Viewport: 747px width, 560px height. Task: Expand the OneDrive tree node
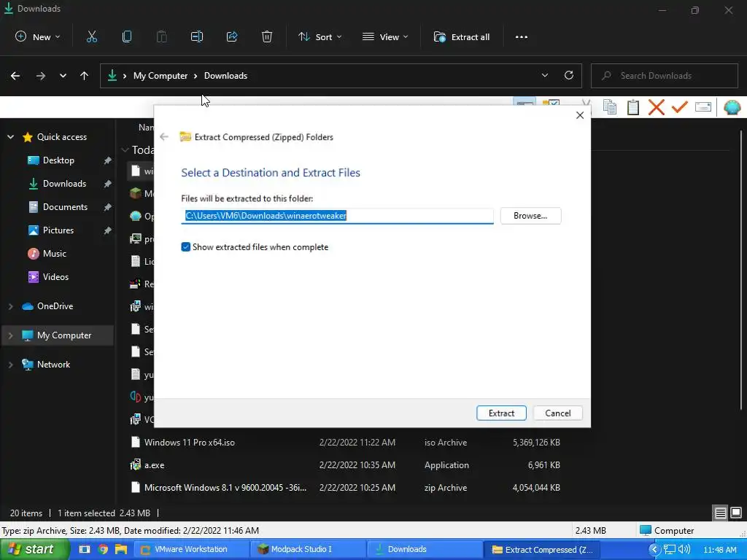pos(10,306)
